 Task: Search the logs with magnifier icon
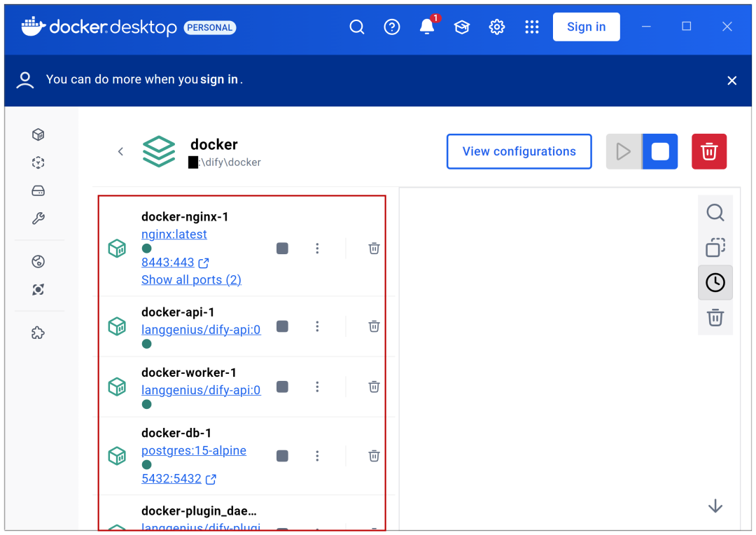pos(715,213)
